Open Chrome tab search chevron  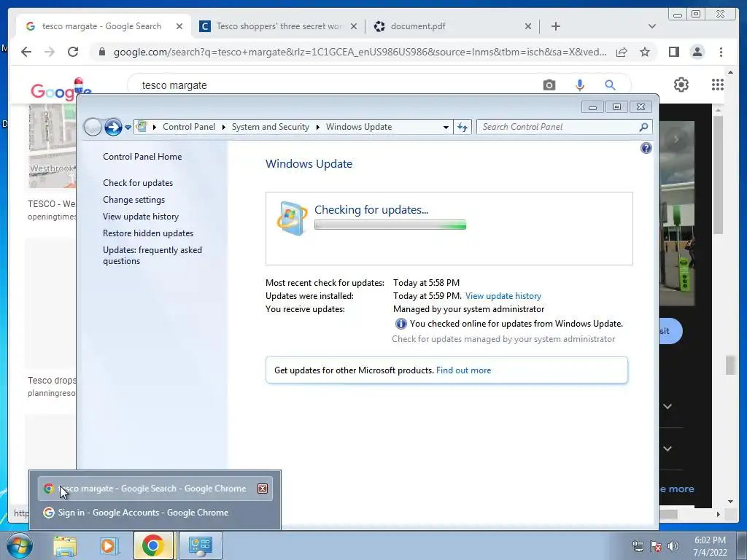652,26
